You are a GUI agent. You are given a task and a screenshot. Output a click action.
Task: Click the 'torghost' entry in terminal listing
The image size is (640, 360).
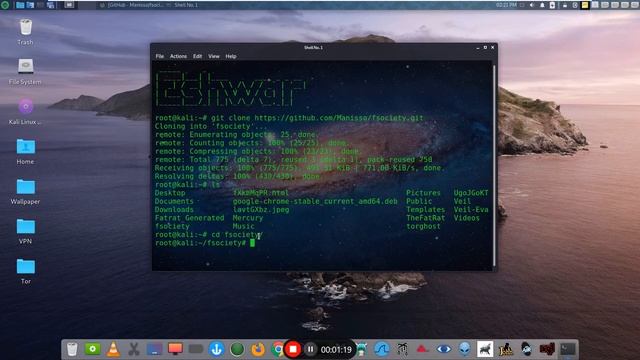point(423,226)
